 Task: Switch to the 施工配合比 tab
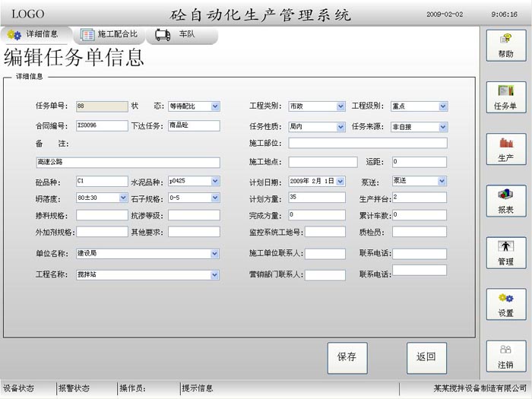110,34
